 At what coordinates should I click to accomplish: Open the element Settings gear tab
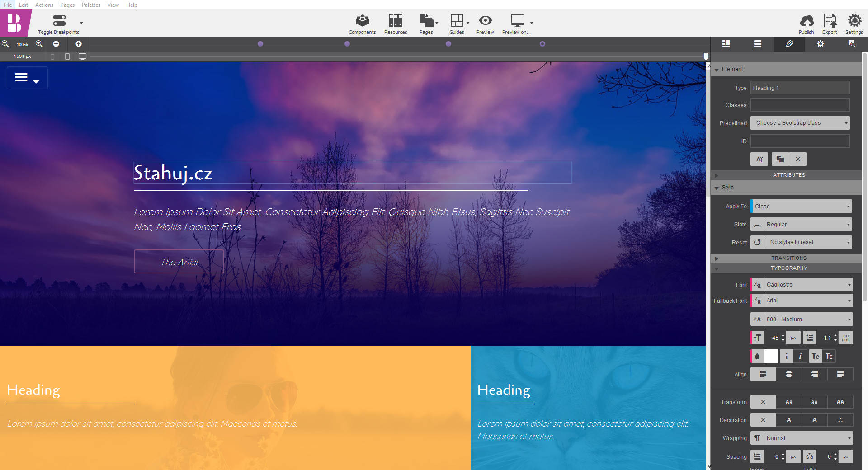(821, 44)
